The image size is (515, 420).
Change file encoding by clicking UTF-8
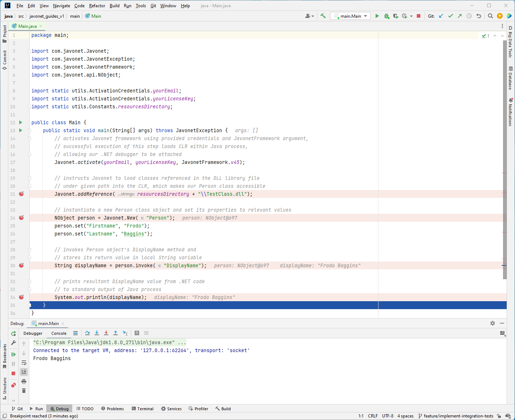[x=388, y=416]
